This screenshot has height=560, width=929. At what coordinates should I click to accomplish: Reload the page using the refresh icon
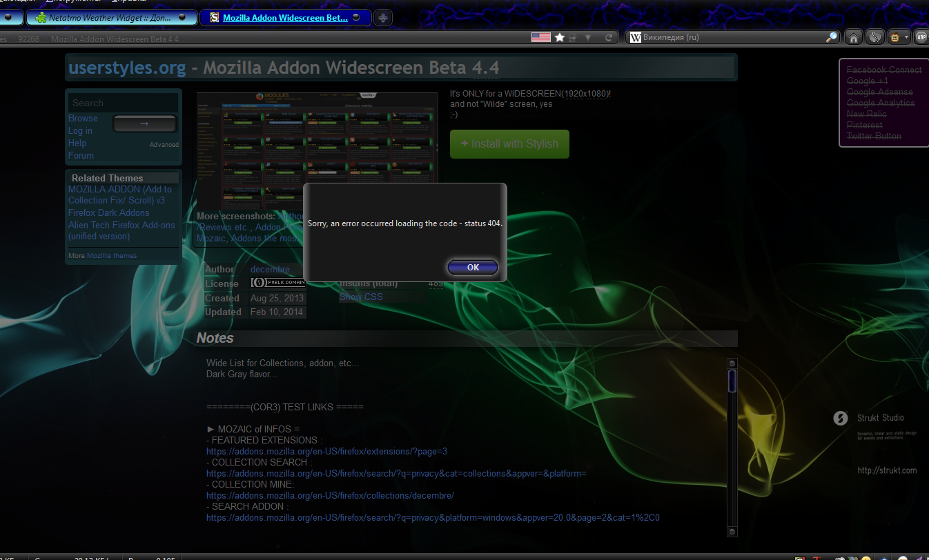coord(609,38)
